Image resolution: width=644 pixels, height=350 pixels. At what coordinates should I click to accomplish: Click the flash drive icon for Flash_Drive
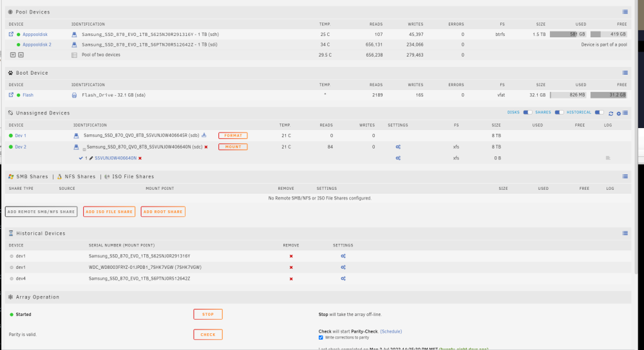click(x=74, y=95)
